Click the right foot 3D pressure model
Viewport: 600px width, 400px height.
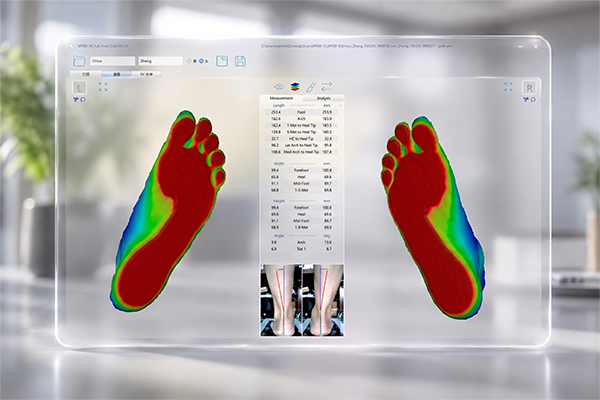[x=432, y=216]
